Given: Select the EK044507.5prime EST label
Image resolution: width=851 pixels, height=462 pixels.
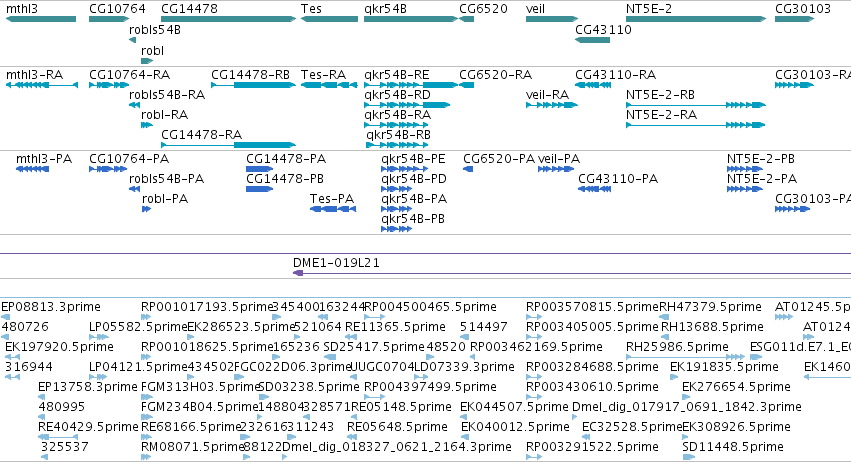Looking at the screenshot, I should [514, 407].
